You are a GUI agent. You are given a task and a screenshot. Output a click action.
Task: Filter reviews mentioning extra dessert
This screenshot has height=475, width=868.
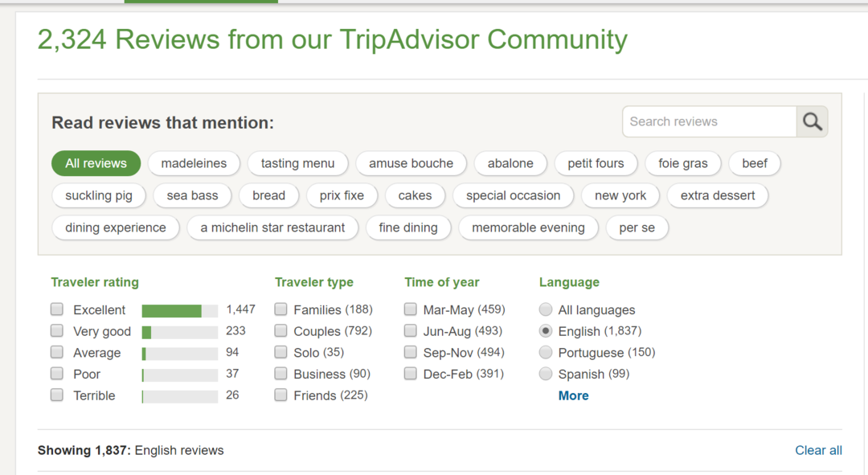tap(718, 195)
